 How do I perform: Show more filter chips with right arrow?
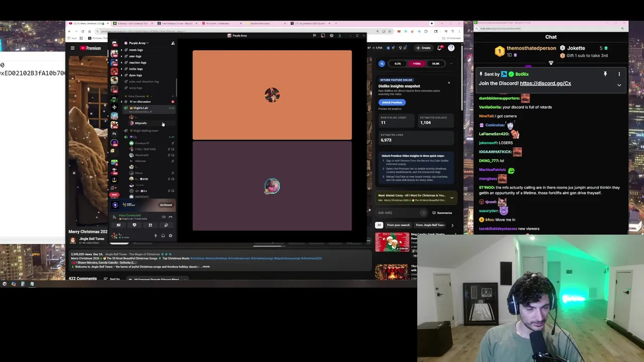click(x=452, y=225)
